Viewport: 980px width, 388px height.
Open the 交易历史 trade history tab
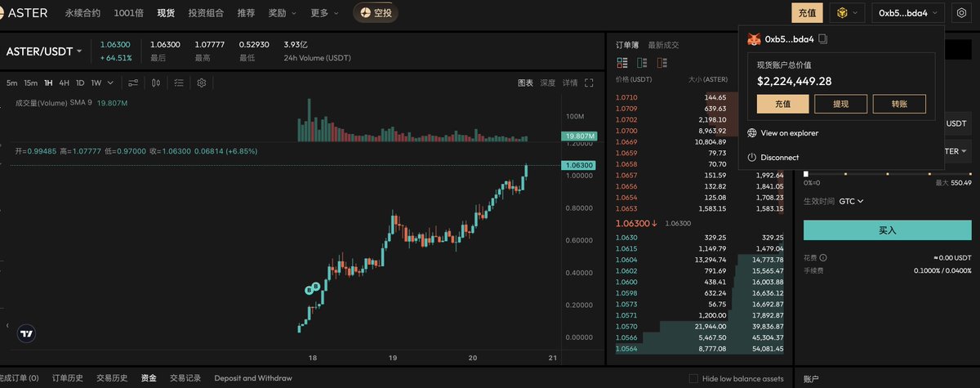112,378
